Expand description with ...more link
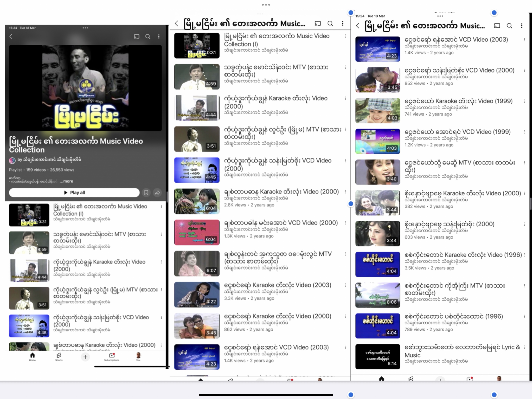 click(x=66, y=181)
